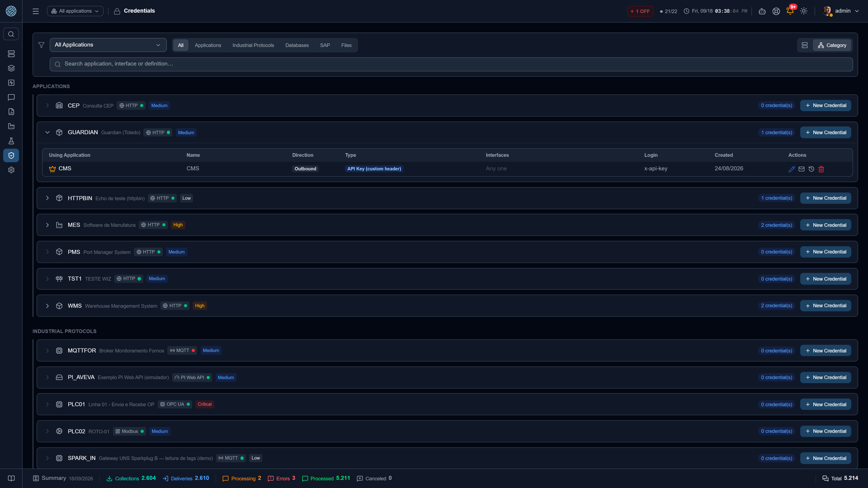Open the robot assistant icon in the header

click(762, 11)
